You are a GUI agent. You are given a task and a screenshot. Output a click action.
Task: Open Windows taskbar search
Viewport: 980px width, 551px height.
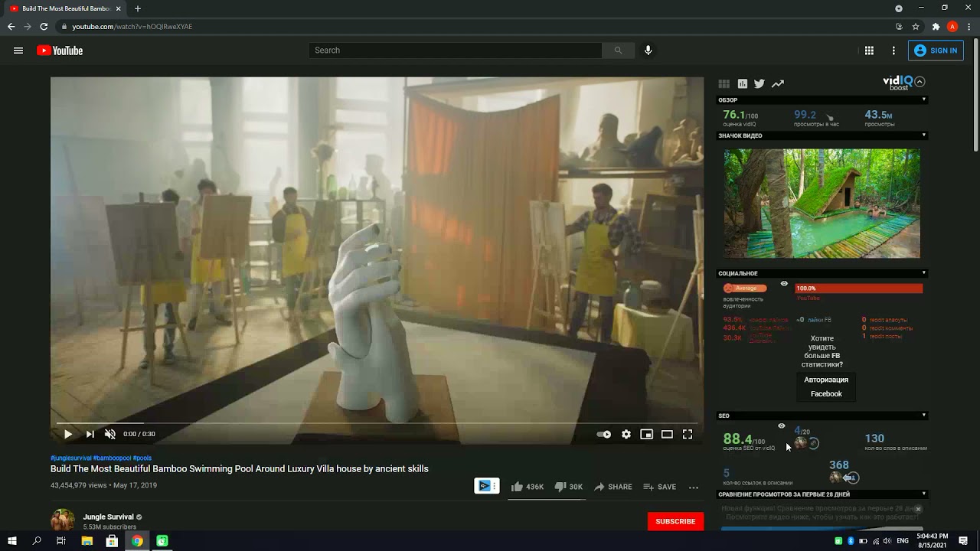pyautogui.click(x=37, y=541)
